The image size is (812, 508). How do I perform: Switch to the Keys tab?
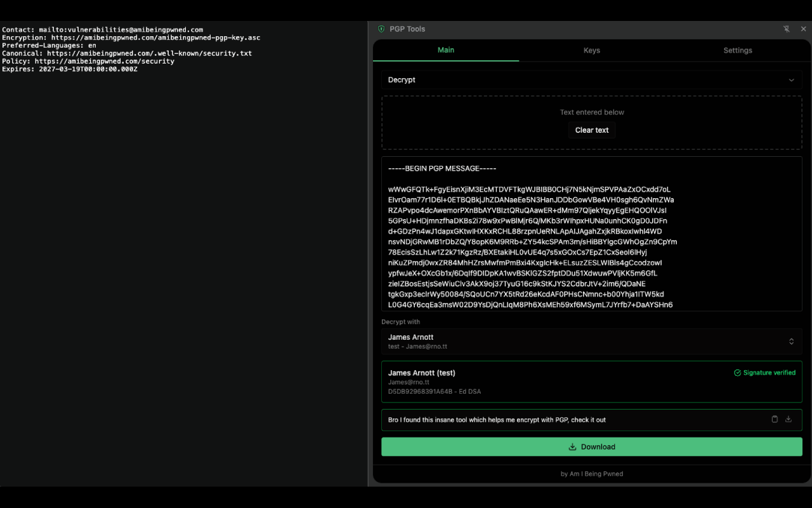point(591,50)
